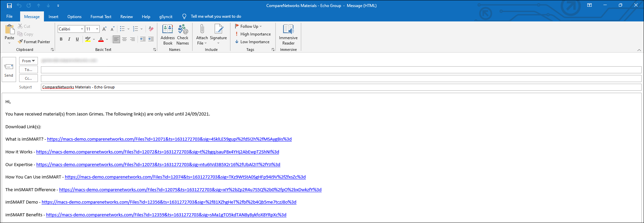Click in the Subject field
The width and height of the screenshot is (644, 223).
[341, 87]
